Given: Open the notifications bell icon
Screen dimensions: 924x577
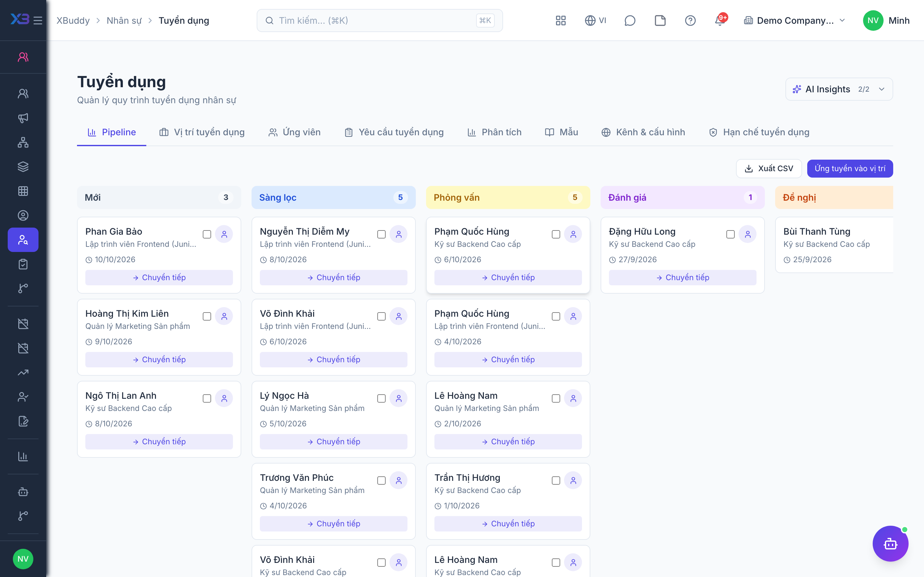Looking at the screenshot, I should click(x=720, y=21).
